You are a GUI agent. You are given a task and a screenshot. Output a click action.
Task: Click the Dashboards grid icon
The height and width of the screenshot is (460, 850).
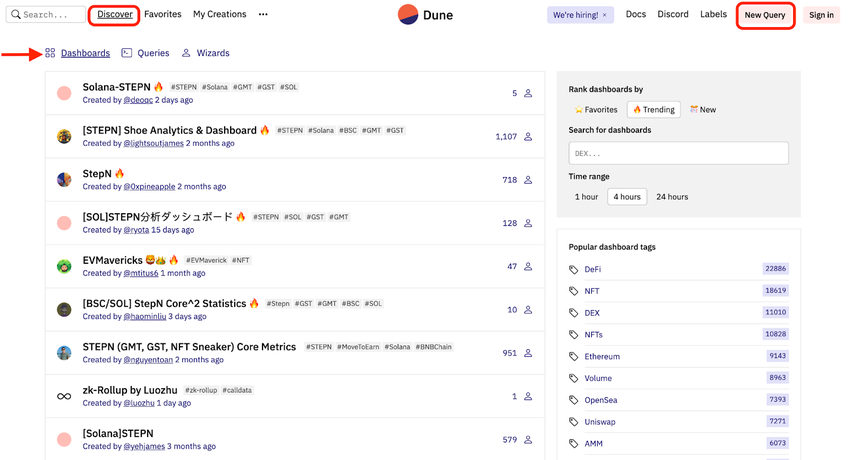coord(50,53)
